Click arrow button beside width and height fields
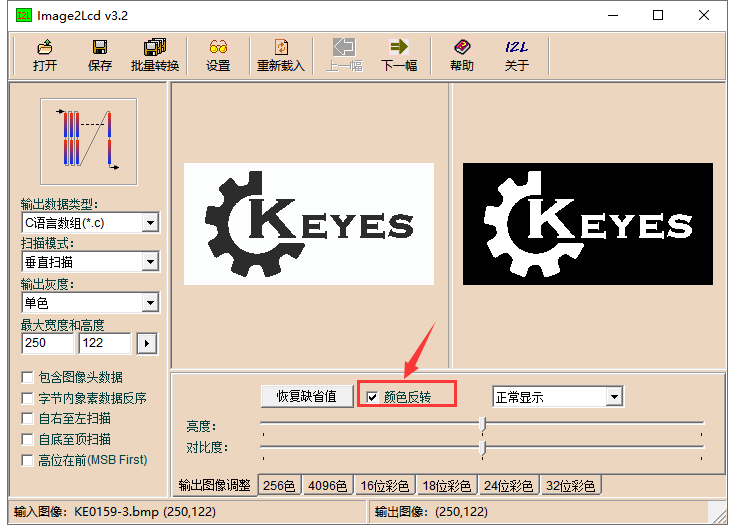The height and width of the screenshot is (532, 735). pyautogui.click(x=147, y=344)
